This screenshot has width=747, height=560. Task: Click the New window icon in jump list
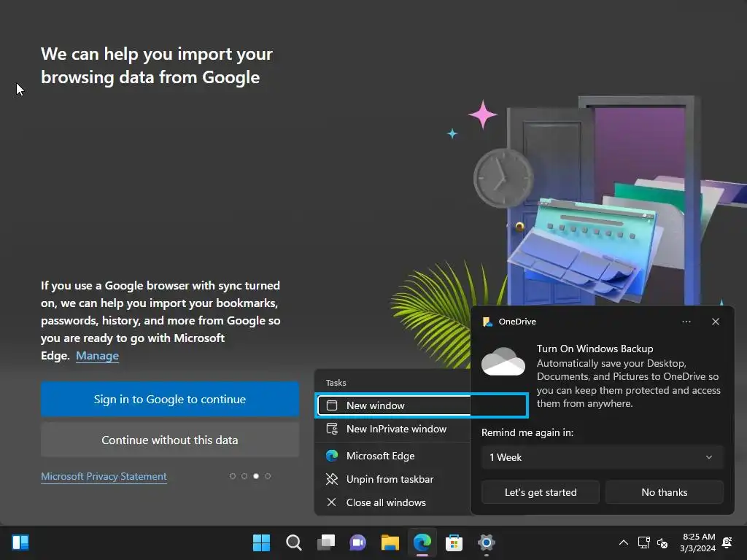click(x=332, y=405)
